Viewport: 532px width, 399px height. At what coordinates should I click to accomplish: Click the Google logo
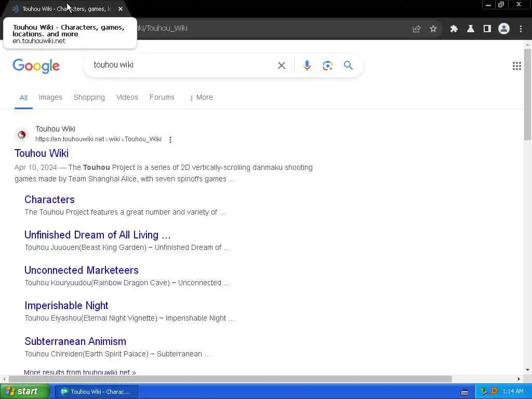pos(36,66)
